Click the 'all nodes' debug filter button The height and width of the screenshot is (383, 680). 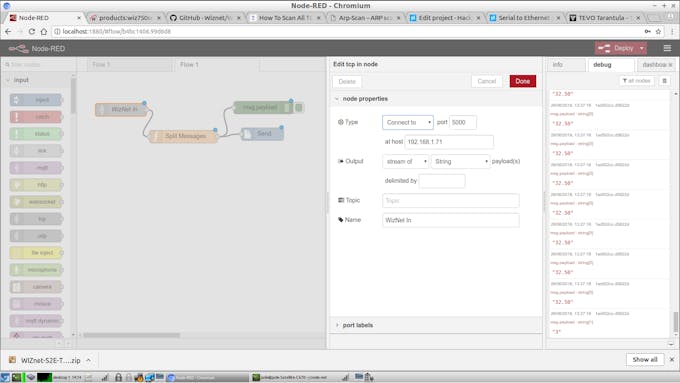tap(636, 81)
